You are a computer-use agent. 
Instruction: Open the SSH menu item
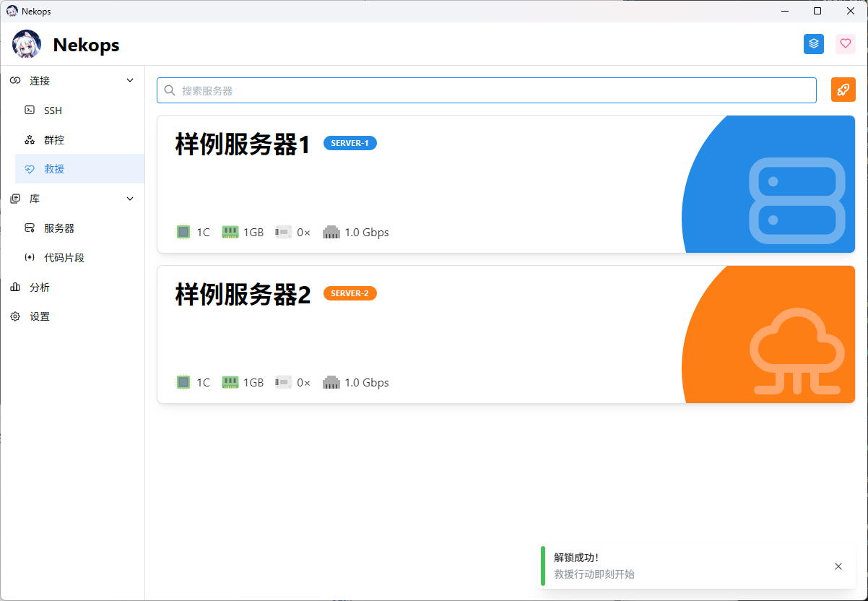53,111
